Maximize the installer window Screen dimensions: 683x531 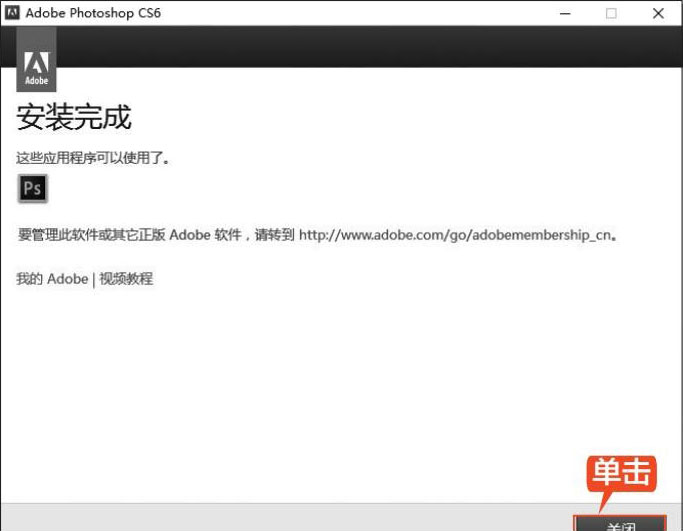[x=612, y=14]
